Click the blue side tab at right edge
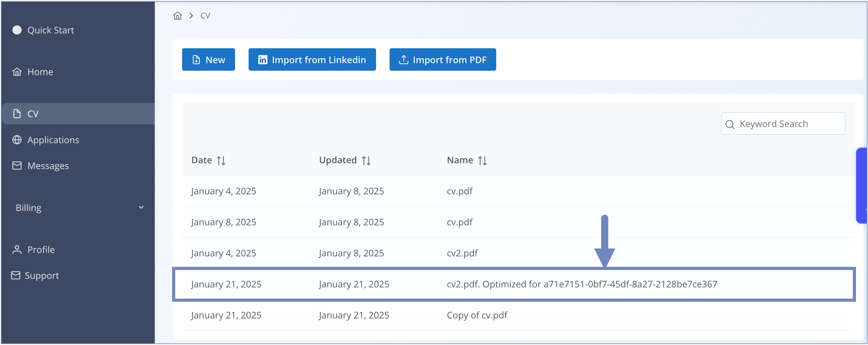 coord(862,185)
